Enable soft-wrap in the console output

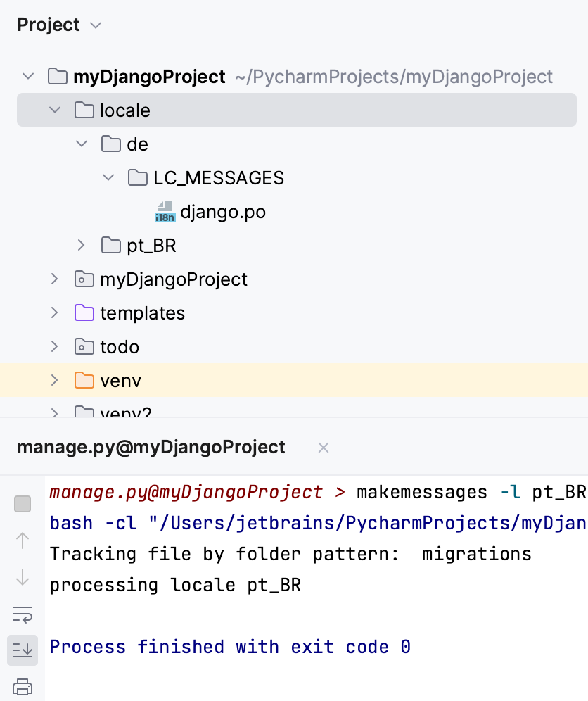[x=23, y=614]
